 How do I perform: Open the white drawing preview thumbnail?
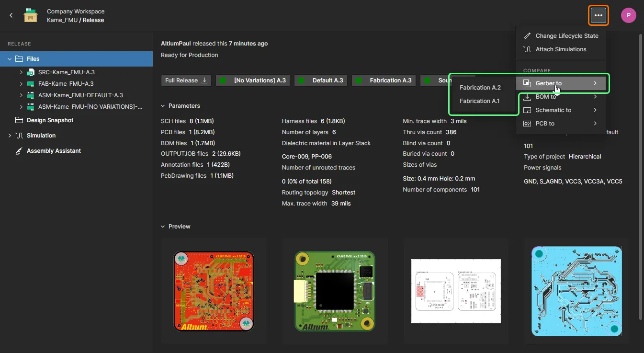click(456, 291)
